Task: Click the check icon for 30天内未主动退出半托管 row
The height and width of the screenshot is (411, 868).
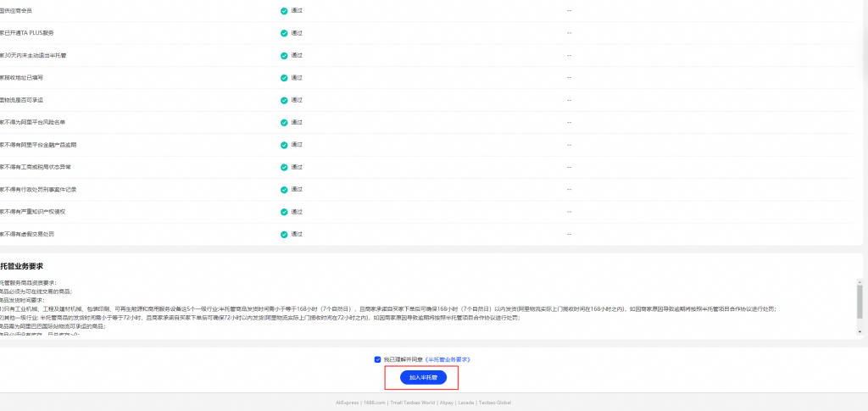Action: coord(284,55)
